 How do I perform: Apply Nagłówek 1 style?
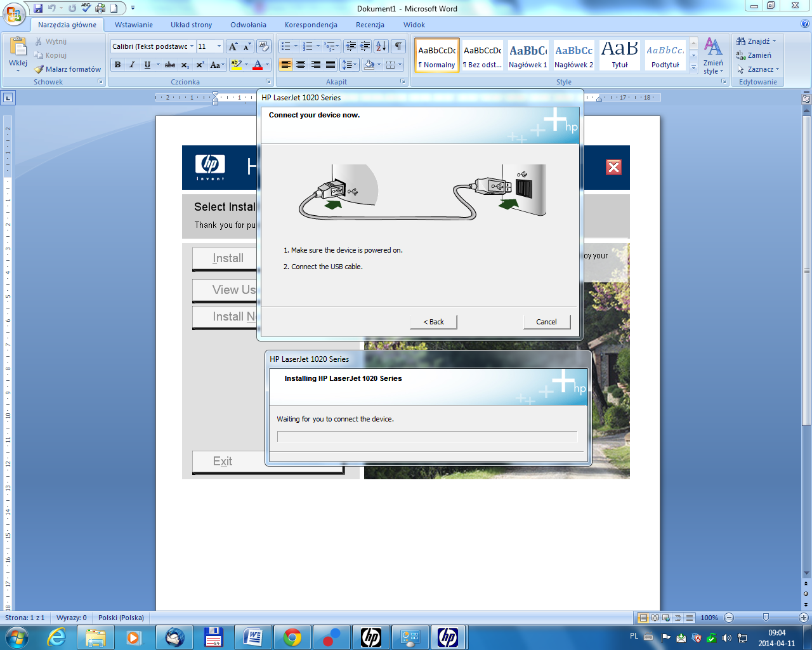(x=528, y=55)
